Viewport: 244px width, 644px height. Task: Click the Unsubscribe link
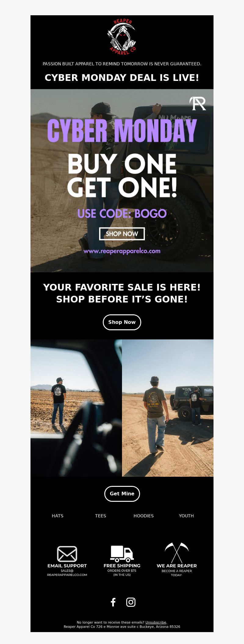click(156, 622)
